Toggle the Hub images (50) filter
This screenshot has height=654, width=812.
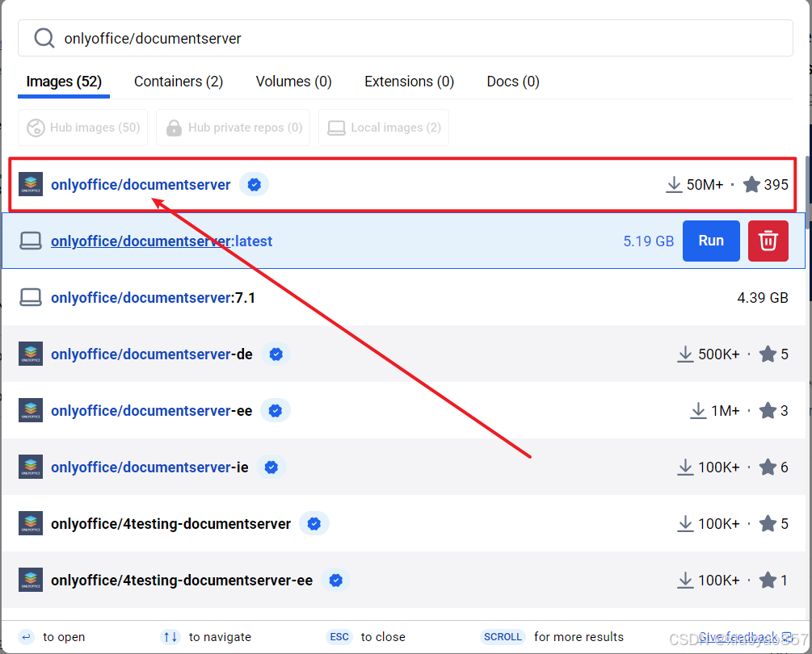click(83, 128)
